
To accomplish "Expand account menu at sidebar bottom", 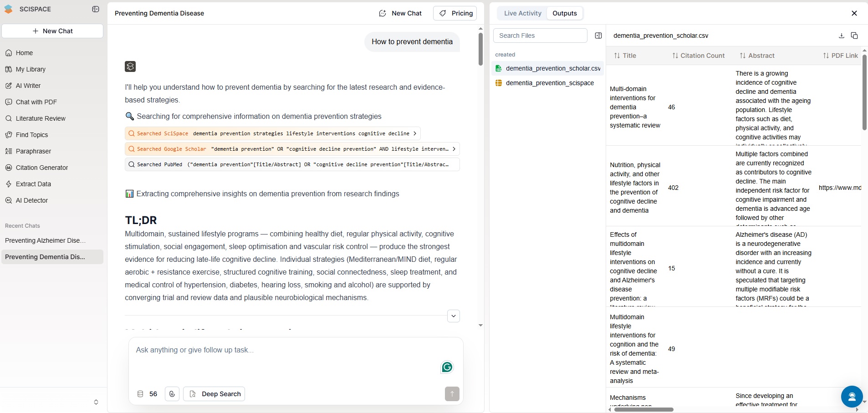I will [96, 402].
